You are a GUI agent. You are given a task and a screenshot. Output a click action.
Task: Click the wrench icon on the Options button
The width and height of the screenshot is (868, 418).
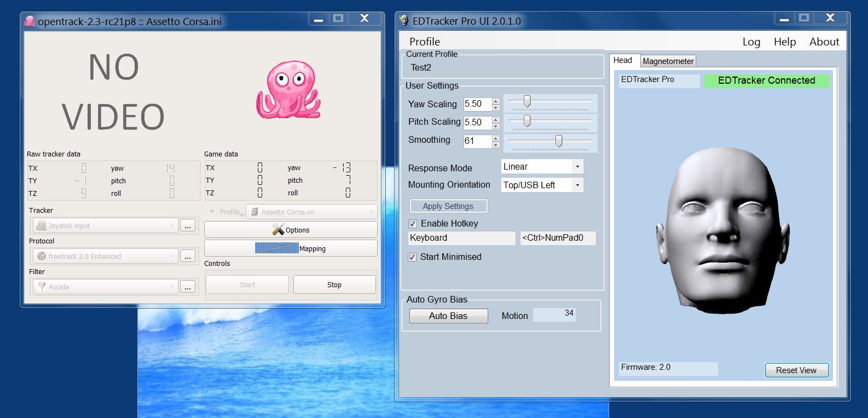278,230
